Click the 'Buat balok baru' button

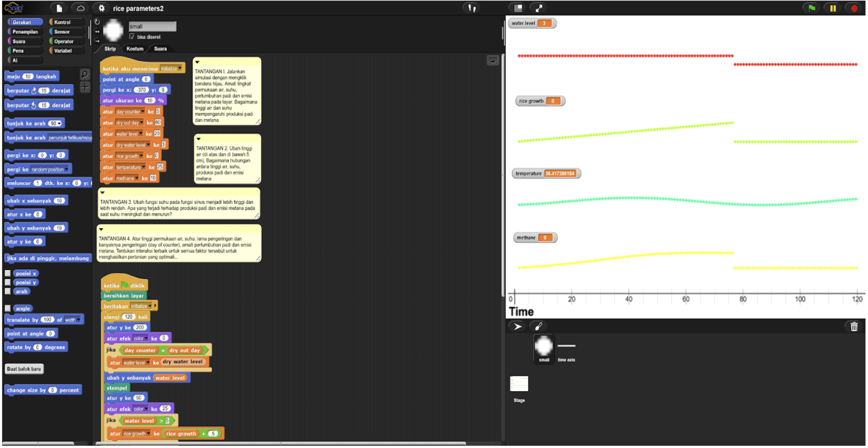click(24, 369)
